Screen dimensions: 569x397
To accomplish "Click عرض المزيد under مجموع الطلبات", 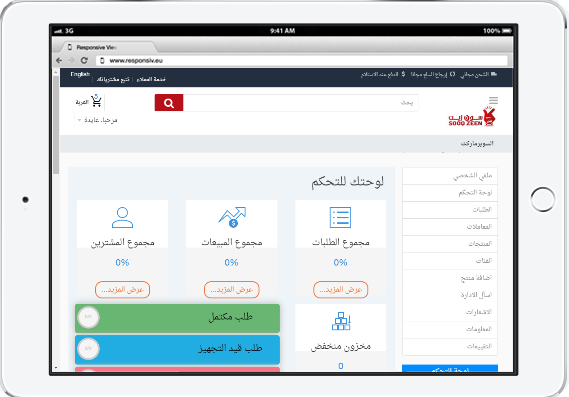I will 340,290.
